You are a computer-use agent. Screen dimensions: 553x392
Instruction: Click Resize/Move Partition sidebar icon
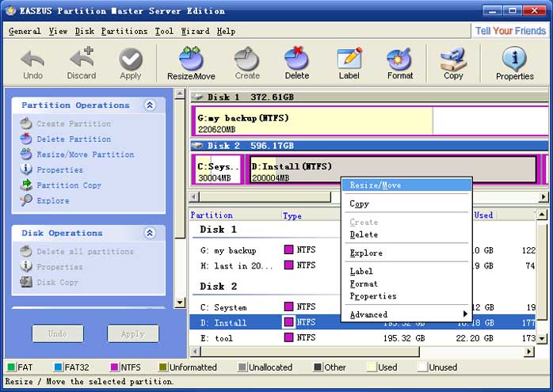pos(26,154)
